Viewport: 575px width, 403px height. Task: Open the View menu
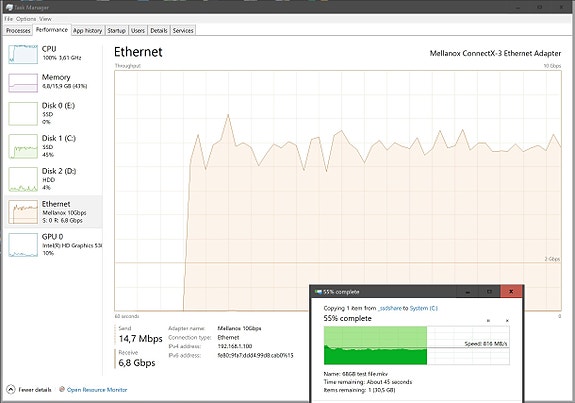point(45,19)
